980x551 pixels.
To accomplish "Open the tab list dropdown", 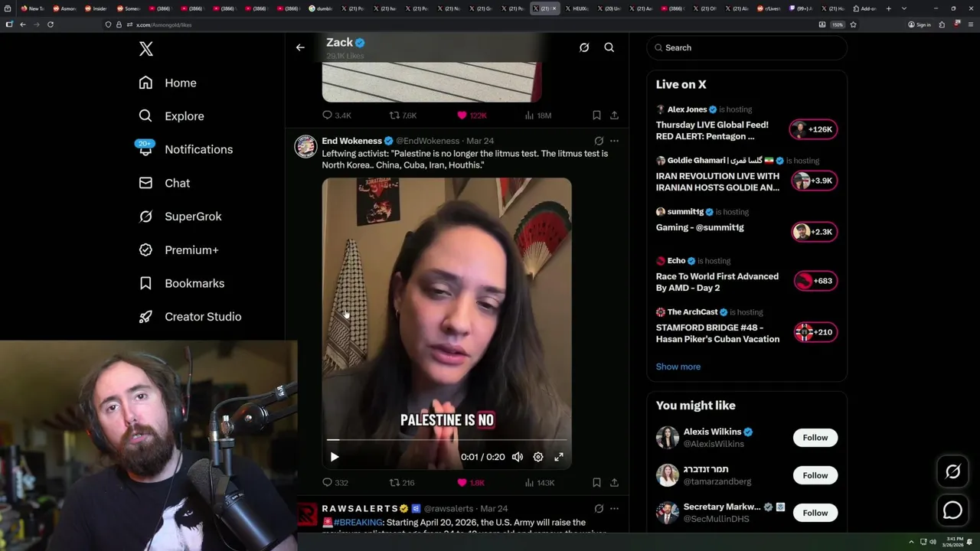I will [x=904, y=8].
